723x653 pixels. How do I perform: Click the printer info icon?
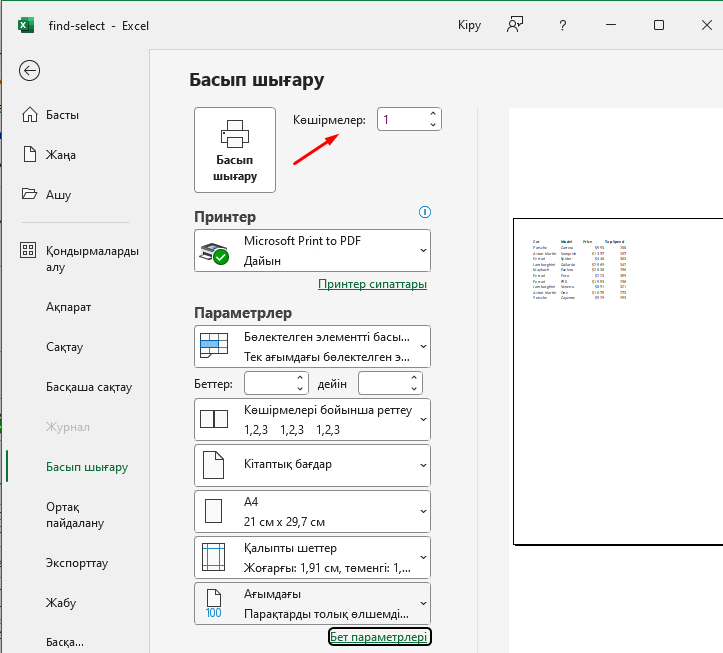click(x=425, y=212)
